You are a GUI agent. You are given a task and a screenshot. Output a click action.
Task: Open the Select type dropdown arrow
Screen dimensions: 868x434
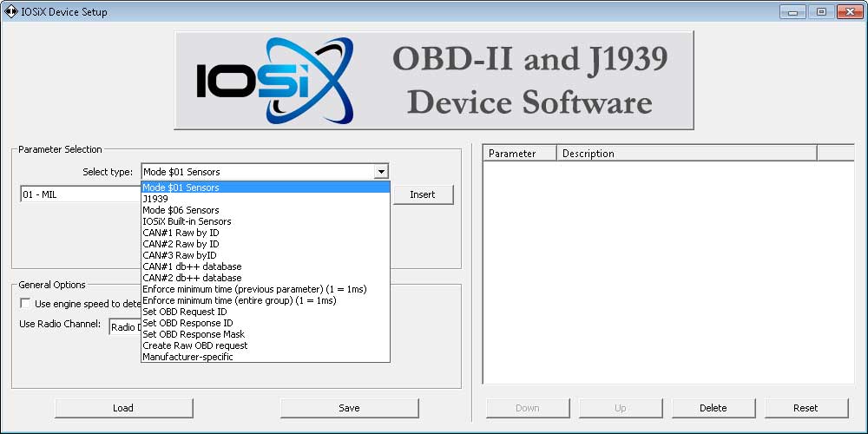click(380, 172)
